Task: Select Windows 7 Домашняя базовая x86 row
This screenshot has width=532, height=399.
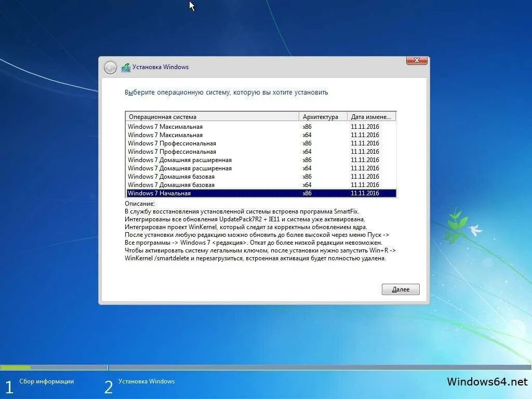Action: (x=261, y=177)
